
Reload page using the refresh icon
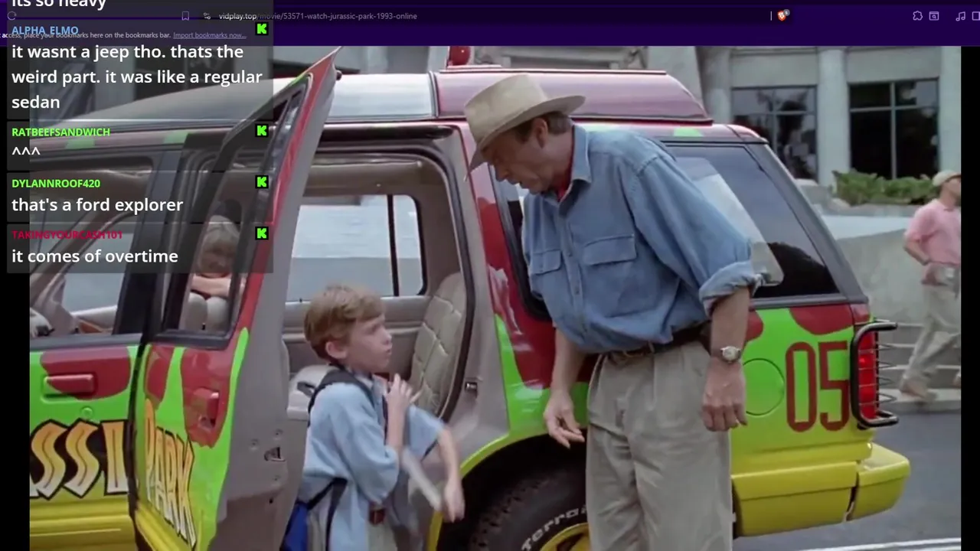coord(11,16)
